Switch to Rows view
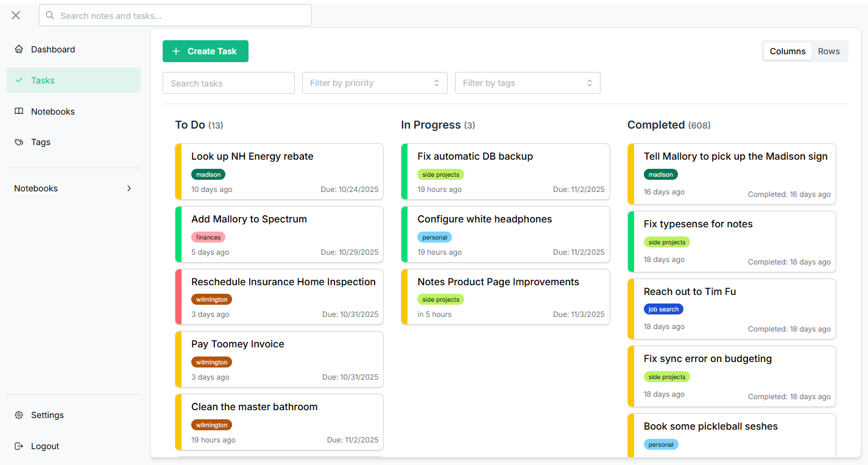The height and width of the screenshot is (465, 868). click(828, 51)
